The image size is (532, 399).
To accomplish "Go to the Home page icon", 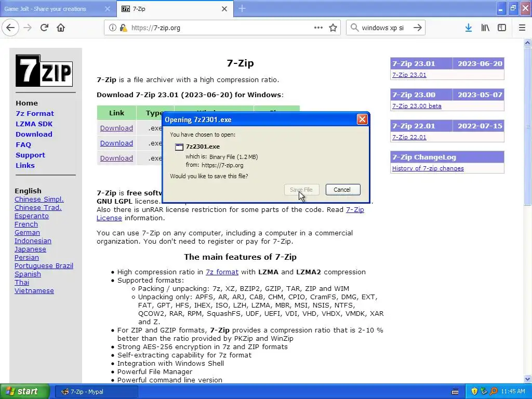I will pos(61,28).
